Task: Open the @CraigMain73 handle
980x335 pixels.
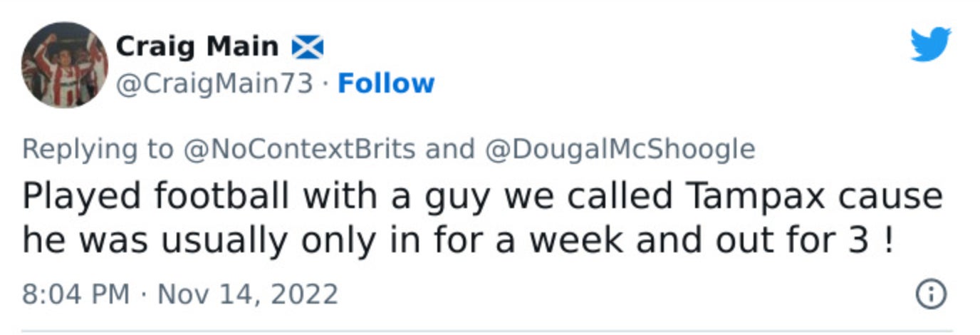Action: point(214,83)
